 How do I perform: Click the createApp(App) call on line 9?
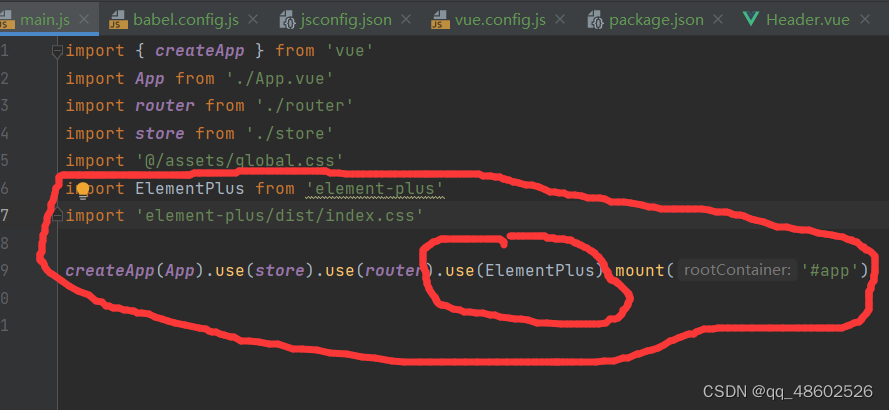(135, 270)
